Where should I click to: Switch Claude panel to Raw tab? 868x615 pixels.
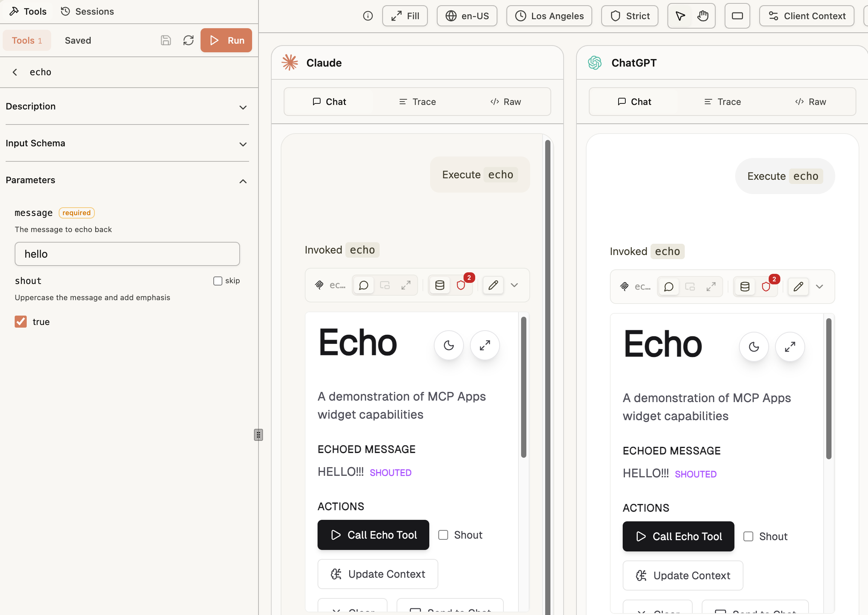point(506,102)
